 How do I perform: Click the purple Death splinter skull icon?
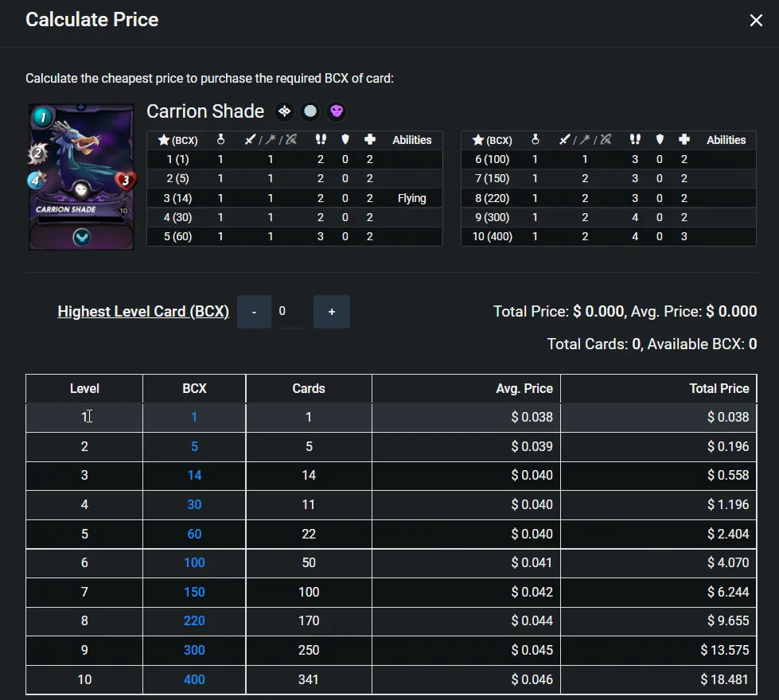tap(337, 111)
